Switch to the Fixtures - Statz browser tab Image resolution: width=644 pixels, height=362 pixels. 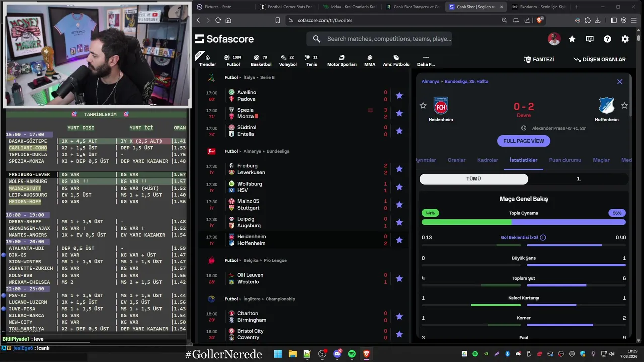(x=223, y=7)
